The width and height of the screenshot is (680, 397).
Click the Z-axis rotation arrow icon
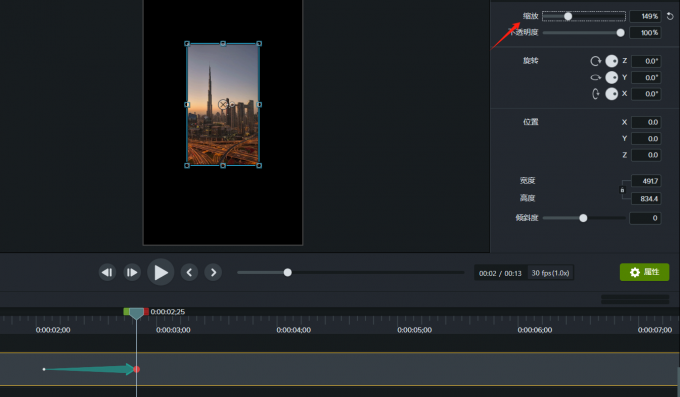[596, 61]
